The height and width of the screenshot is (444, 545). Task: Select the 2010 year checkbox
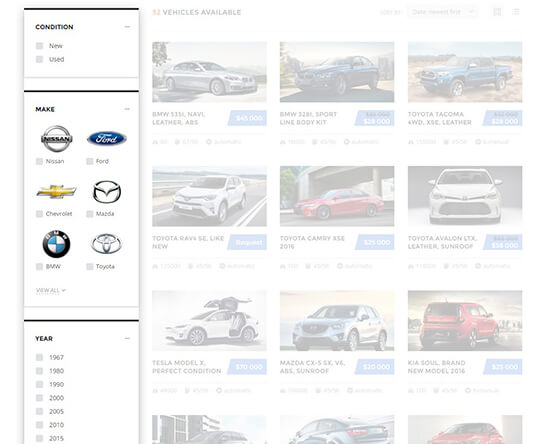pos(39,425)
